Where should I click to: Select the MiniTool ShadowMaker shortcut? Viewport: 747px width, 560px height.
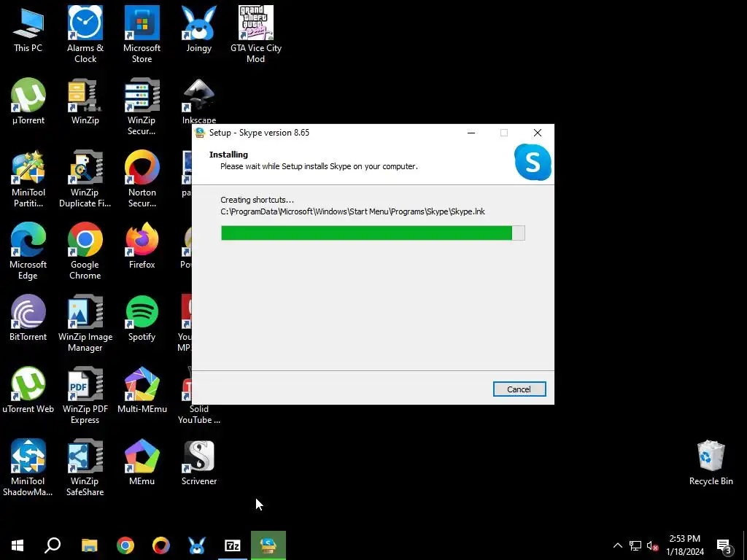tap(28, 467)
